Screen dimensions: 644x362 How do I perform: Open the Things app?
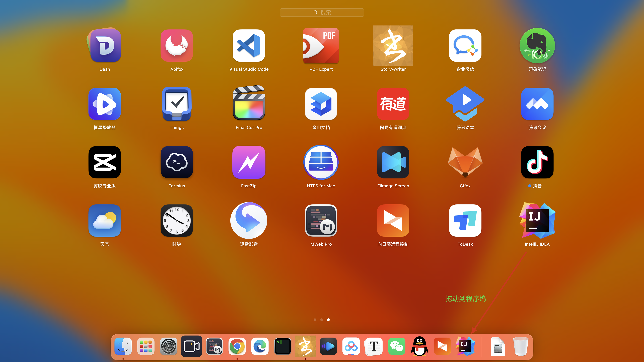177,104
